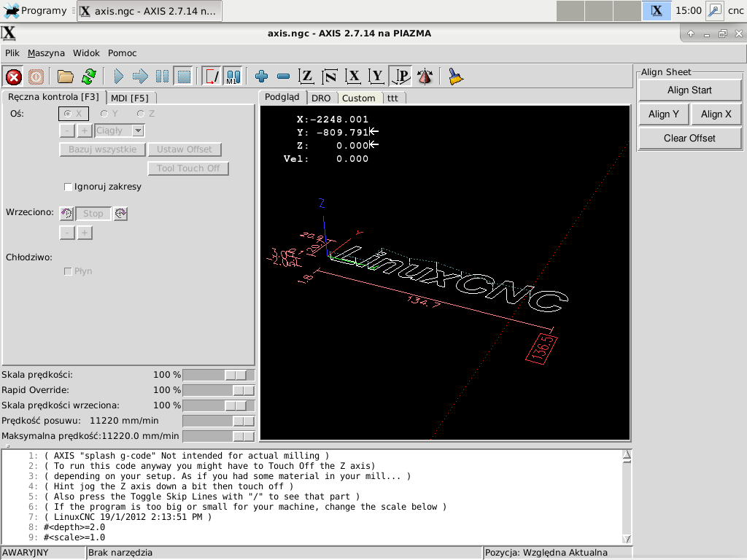Select Y axis radio button

(109, 114)
